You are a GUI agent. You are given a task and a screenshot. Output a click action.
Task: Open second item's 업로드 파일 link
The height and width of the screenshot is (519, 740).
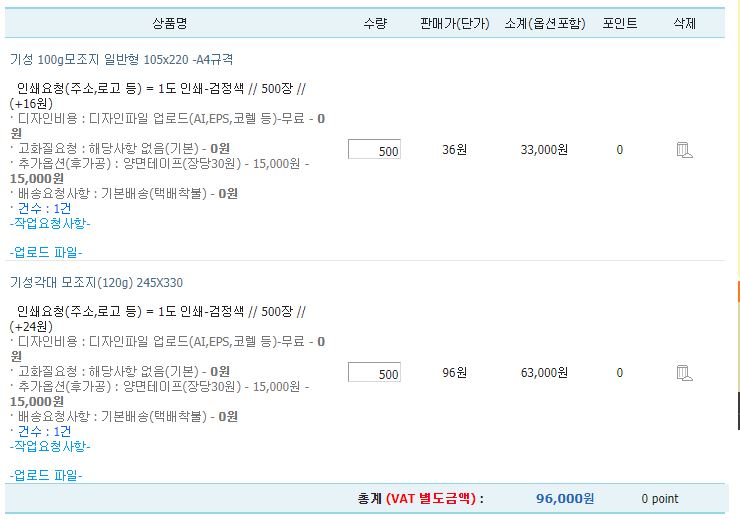pos(46,475)
